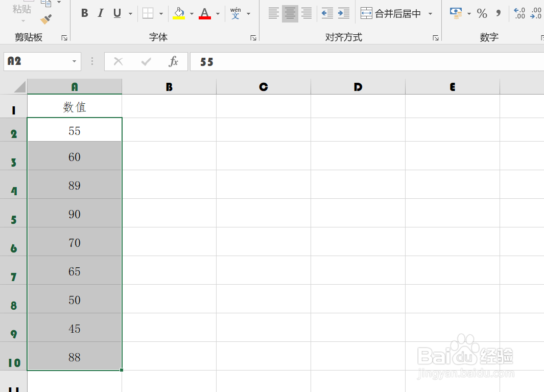Increase decimal places
This screenshot has width=544, height=392.
coord(519,13)
